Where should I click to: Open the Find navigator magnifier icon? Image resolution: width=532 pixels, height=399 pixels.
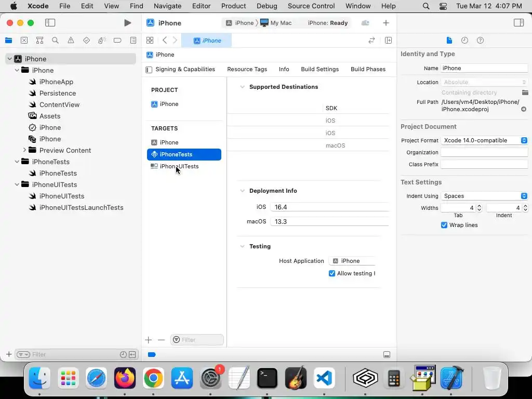point(55,41)
